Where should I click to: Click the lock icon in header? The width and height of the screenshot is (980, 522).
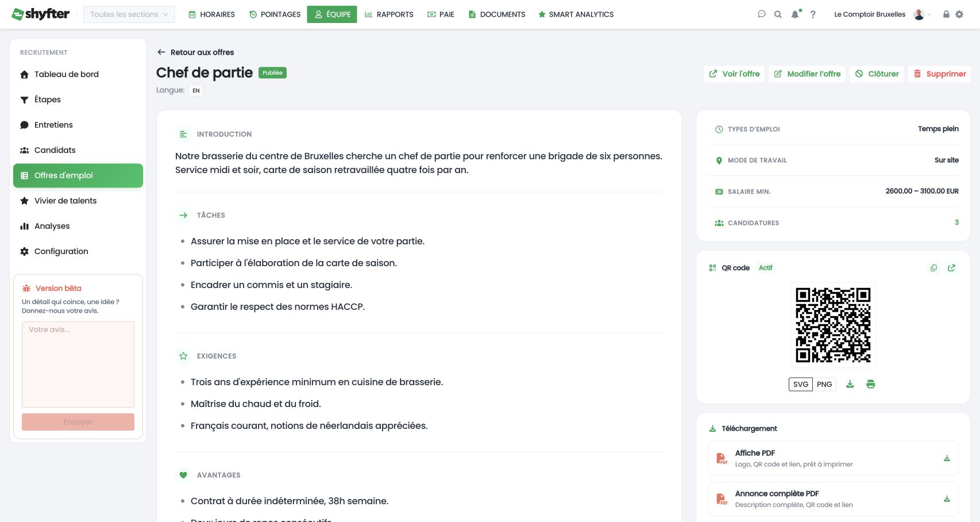click(946, 14)
